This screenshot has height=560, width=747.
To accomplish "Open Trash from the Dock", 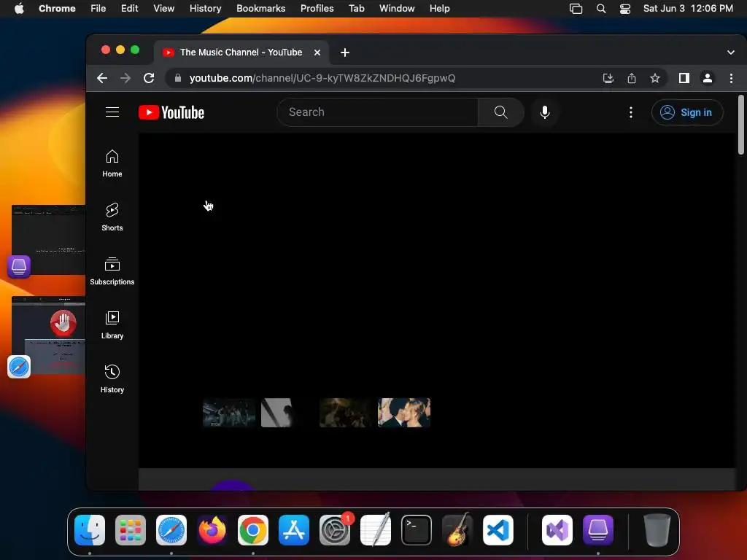I will point(657,530).
